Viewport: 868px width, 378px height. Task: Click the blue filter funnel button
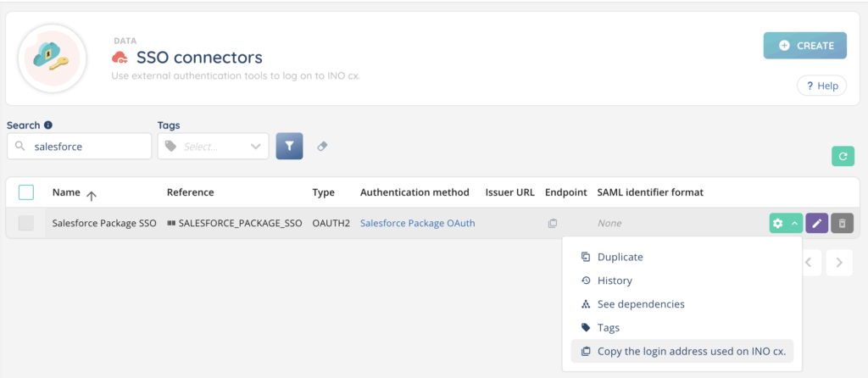click(289, 146)
